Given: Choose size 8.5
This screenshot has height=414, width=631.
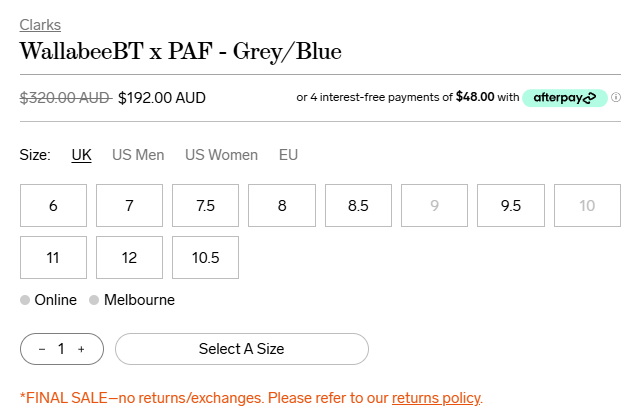Looking at the screenshot, I should click(358, 206).
